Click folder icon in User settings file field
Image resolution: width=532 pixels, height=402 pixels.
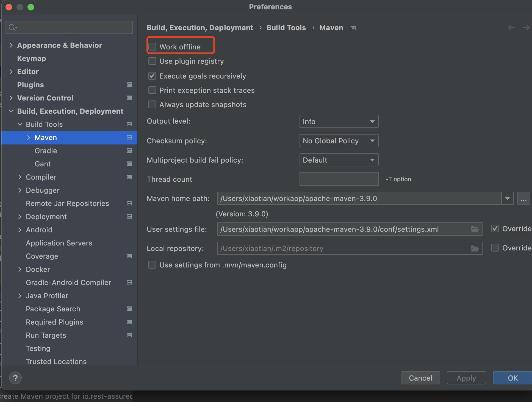[x=475, y=229]
